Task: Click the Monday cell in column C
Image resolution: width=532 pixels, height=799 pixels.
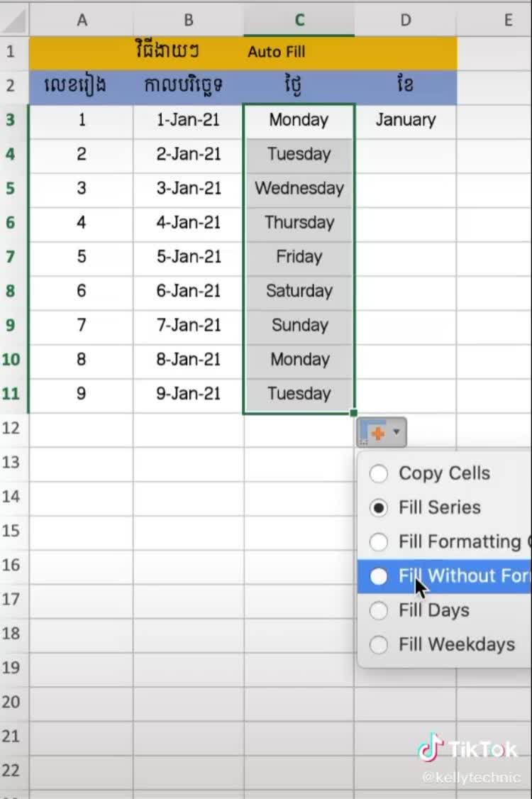Action: (x=299, y=120)
